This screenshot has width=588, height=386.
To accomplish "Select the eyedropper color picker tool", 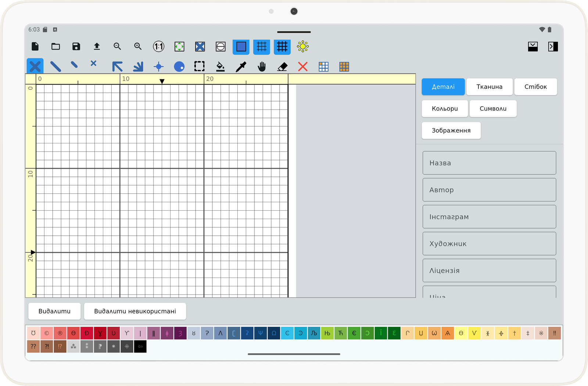I will 241,67.
